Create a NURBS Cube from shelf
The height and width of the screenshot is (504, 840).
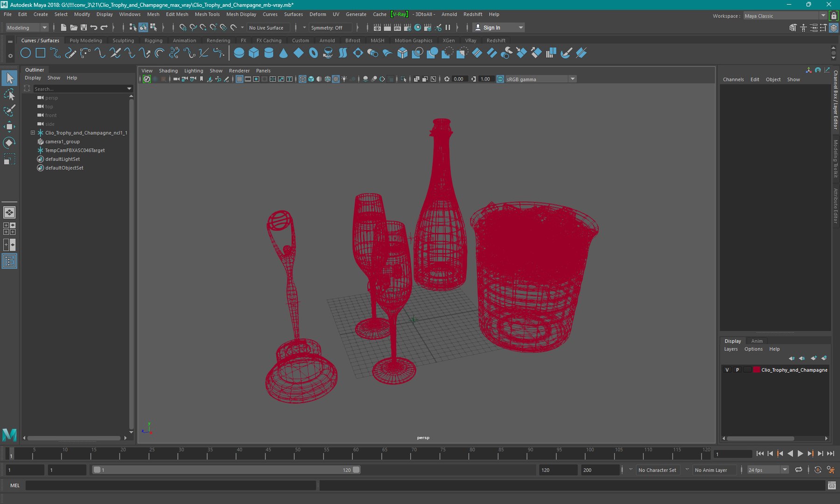tap(254, 53)
